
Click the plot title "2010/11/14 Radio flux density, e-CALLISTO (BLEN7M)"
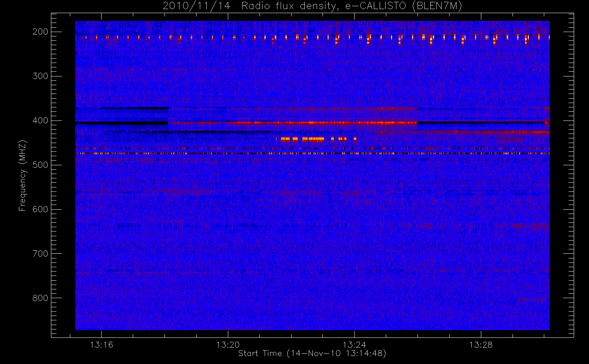point(312,6)
